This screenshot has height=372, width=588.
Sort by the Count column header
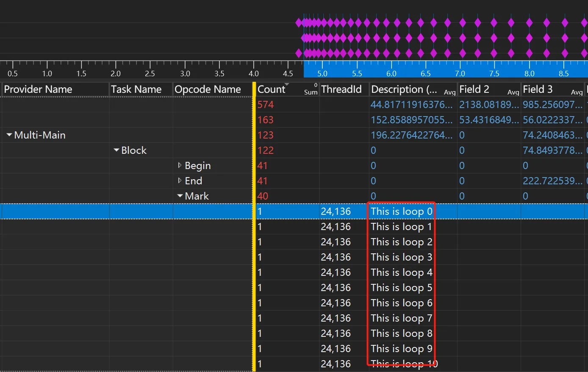[x=272, y=89]
